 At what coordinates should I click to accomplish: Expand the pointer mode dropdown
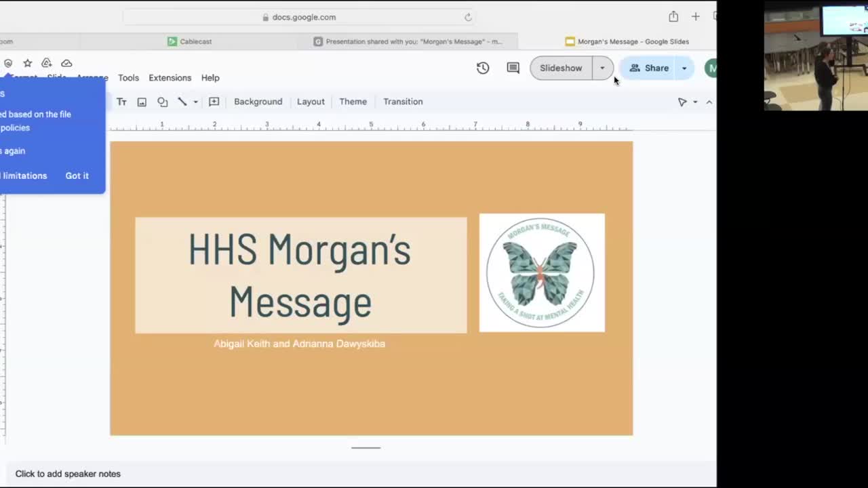pos(695,102)
